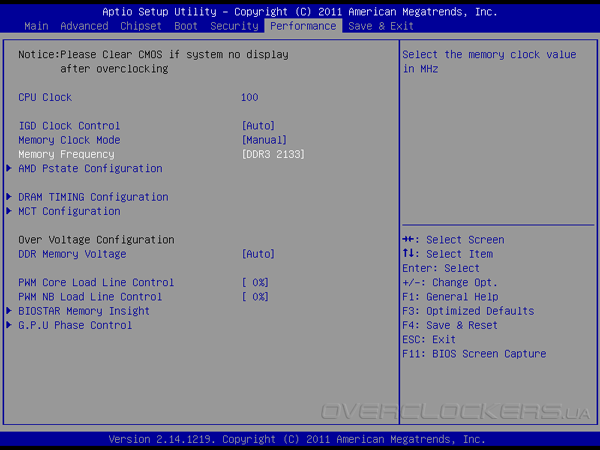
Task: Click the up-down arrows Select Item icon
Action: coord(408,254)
